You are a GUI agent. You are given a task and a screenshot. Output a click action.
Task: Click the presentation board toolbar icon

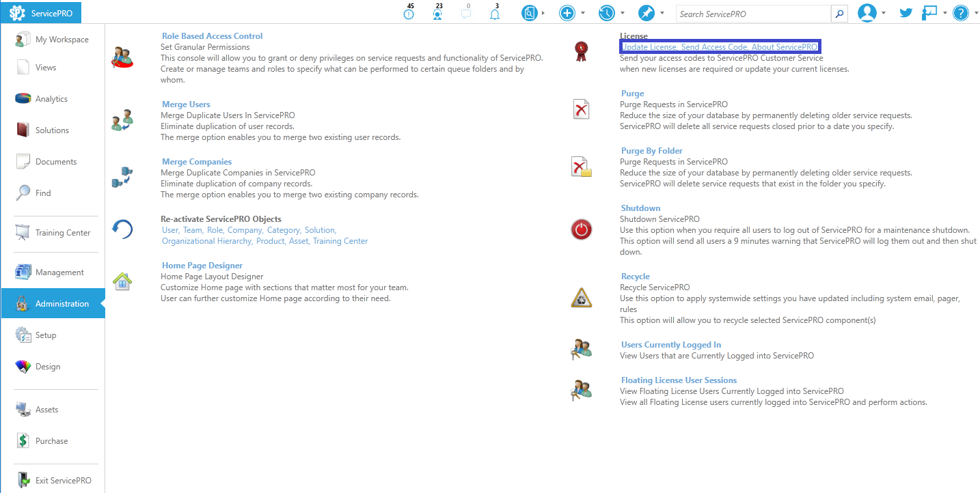[929, 12]
